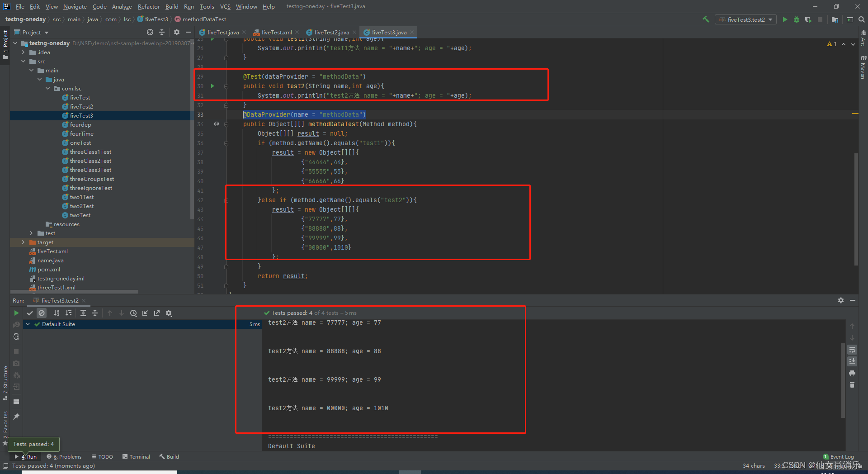Open the VCS menu

point(225,6)
